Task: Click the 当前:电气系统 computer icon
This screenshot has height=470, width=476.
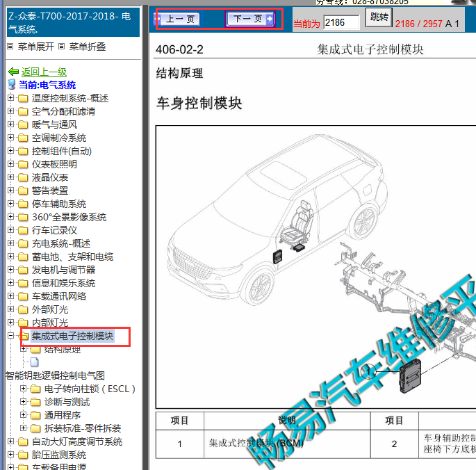Action: click(12, 84)
